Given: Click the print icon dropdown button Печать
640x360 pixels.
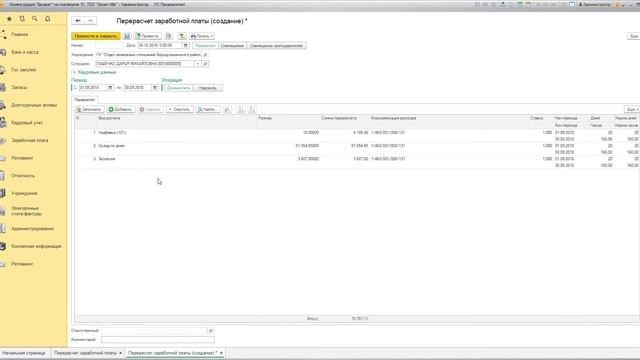Looking at the screenshot, I should tap(202, 36).
